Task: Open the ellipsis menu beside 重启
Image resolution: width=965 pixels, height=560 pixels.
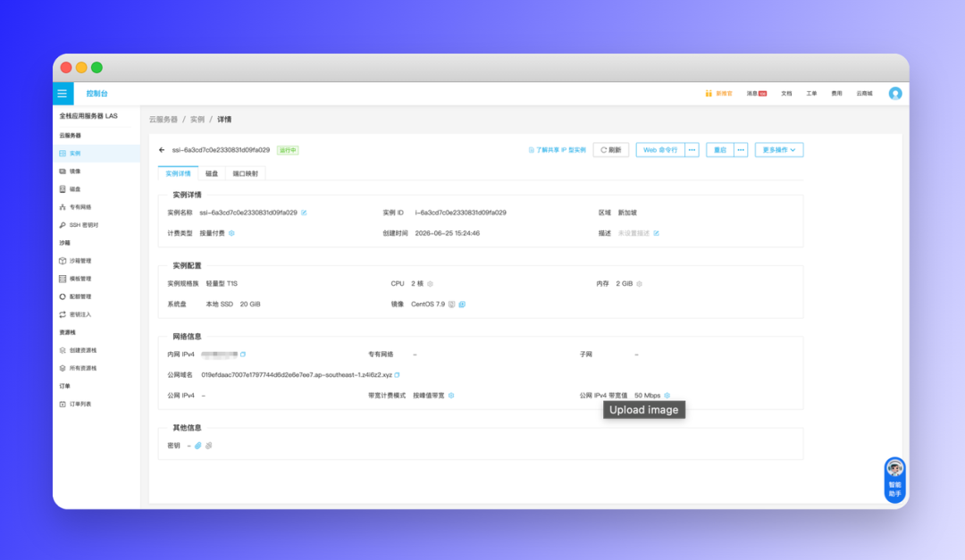Action: click(741, 150)
